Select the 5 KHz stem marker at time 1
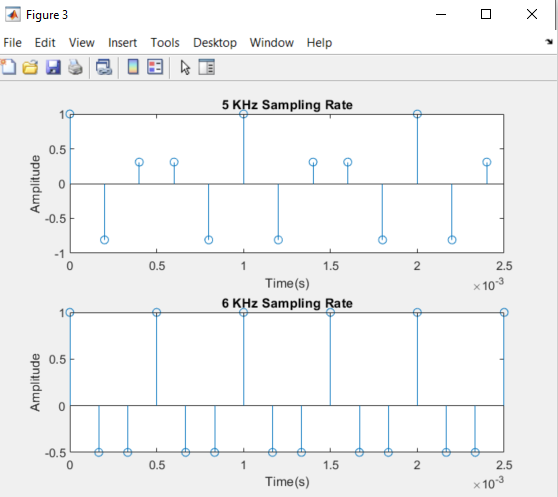This screenshot has height=497, width=558. tap(243, 114)
